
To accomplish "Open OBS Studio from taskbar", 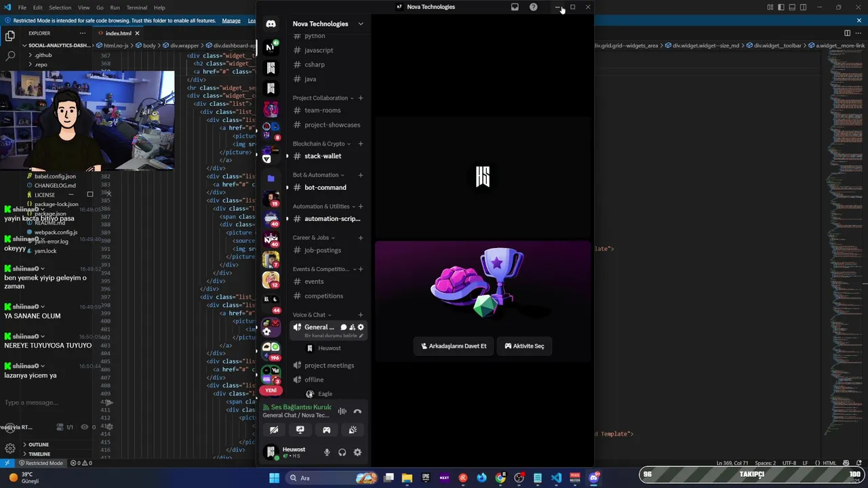I will (519, 478).
